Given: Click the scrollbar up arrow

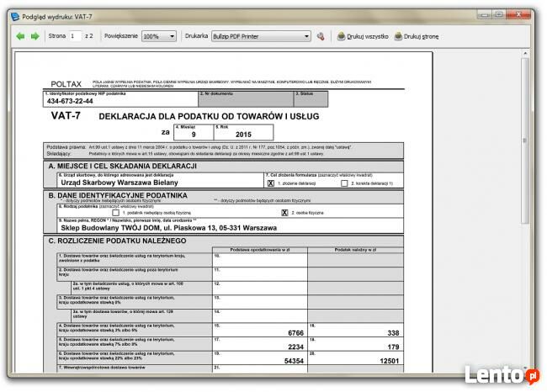Looking at the screenshot, I should (x=525, y=53).
